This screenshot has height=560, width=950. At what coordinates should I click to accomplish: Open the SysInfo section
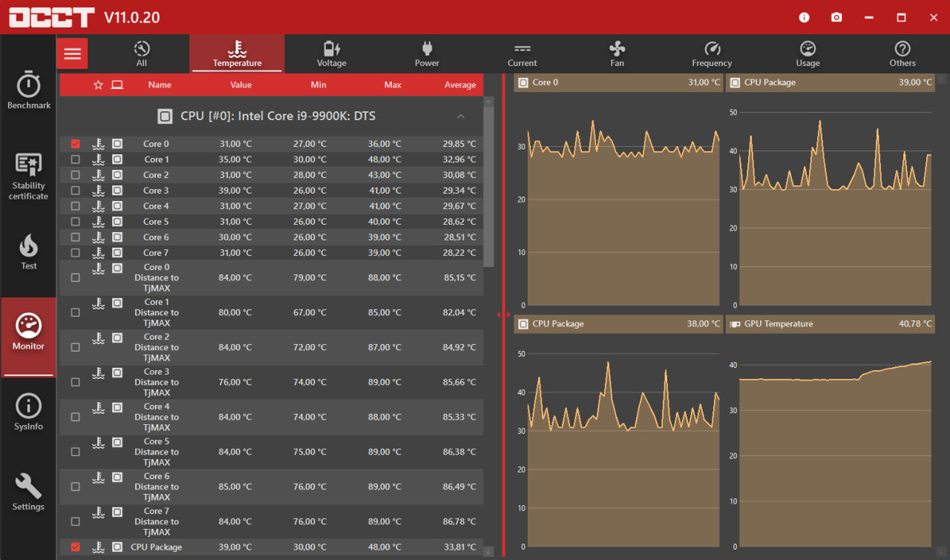(x=29, y=412)
